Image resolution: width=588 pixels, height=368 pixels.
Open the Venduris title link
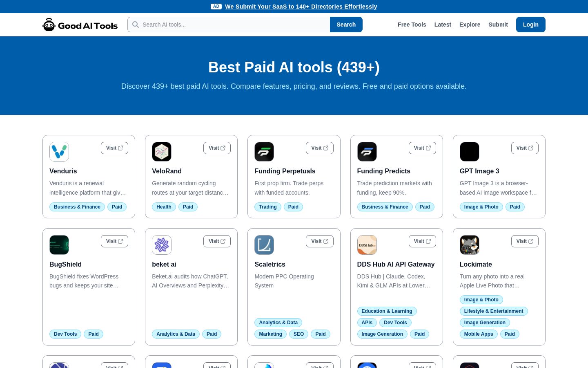(x=63, y=171)
